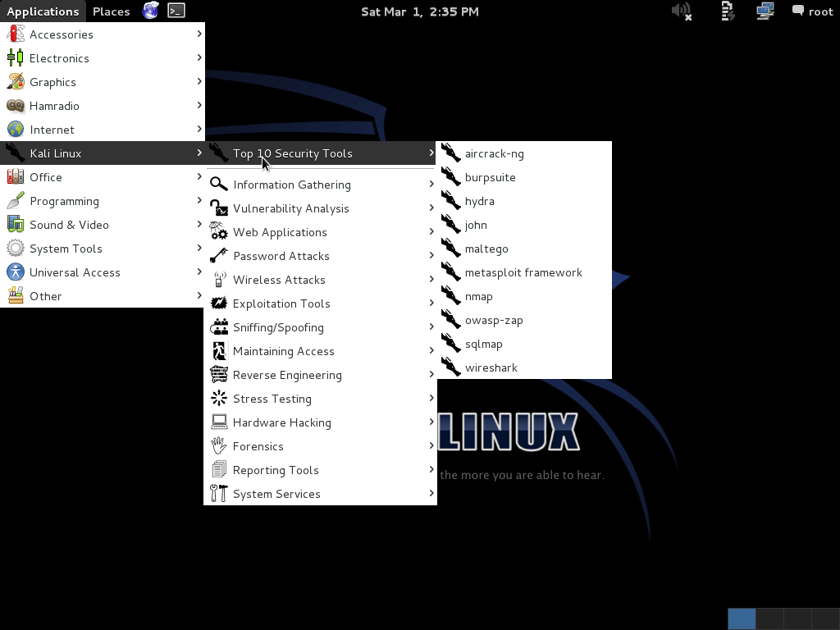The image size is (840, 630).
Task: Expand the Internet submenu arrow
Action: coord(199,129)
